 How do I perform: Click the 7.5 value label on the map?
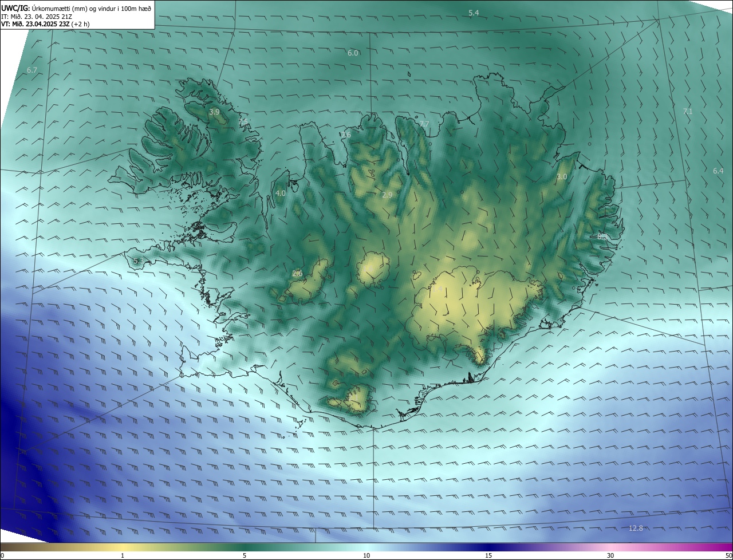click(x=244, y=121)
